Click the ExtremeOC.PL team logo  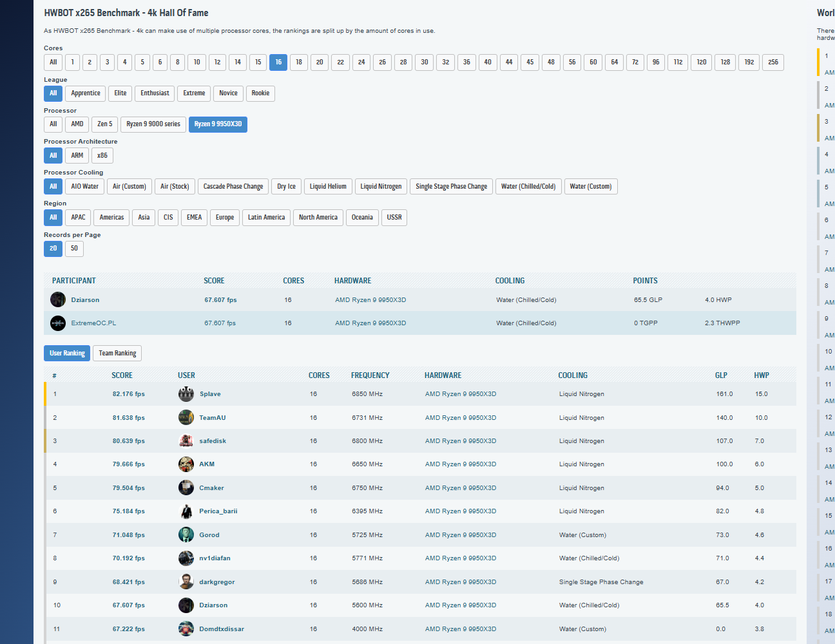tap(58, 323)
